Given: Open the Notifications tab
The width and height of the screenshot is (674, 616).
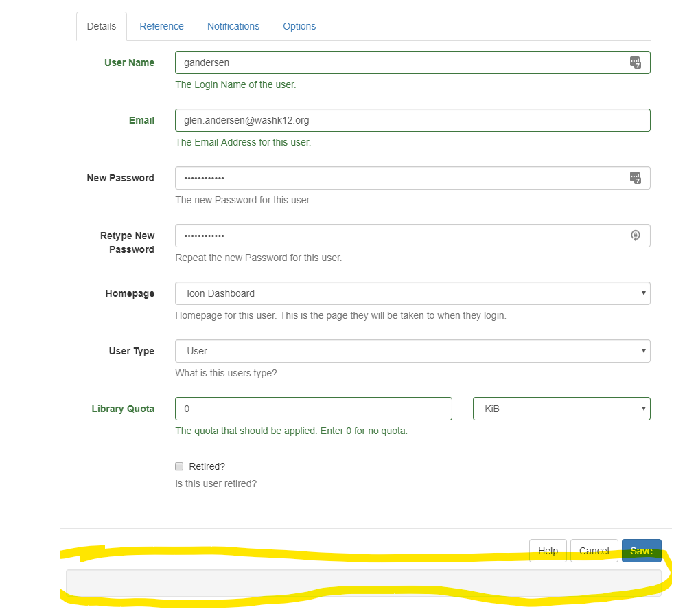Looking at the screenshot, I should click(233, 26).
